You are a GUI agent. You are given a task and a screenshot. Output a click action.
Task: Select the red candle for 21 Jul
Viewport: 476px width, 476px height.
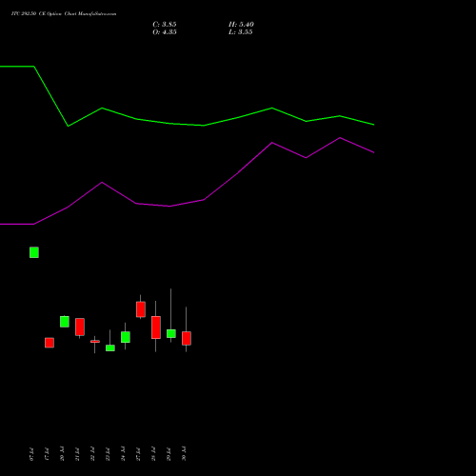click(80, 327)
